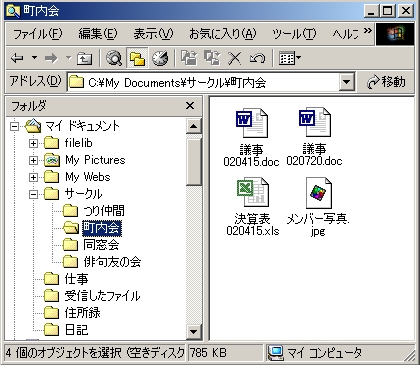Open the お気に入り(A) menu
This screenshot has height=365, width=420.
click(x=223, y=34)
